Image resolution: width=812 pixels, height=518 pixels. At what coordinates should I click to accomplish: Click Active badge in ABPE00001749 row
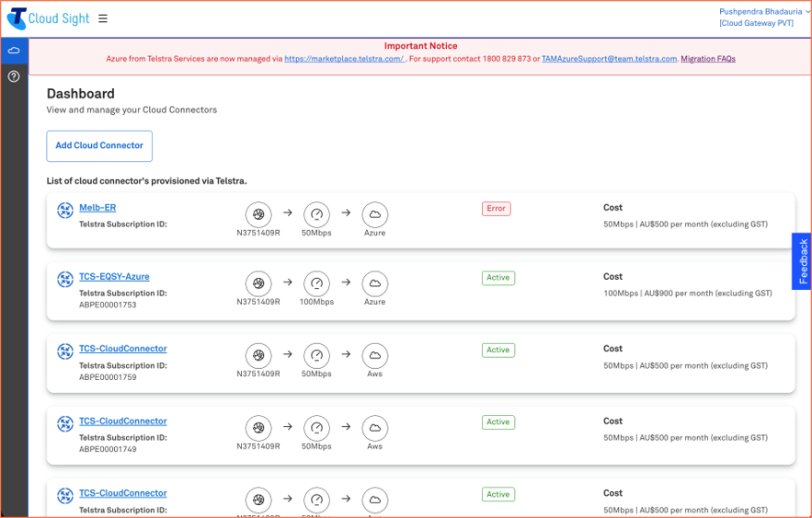(498, 422)
